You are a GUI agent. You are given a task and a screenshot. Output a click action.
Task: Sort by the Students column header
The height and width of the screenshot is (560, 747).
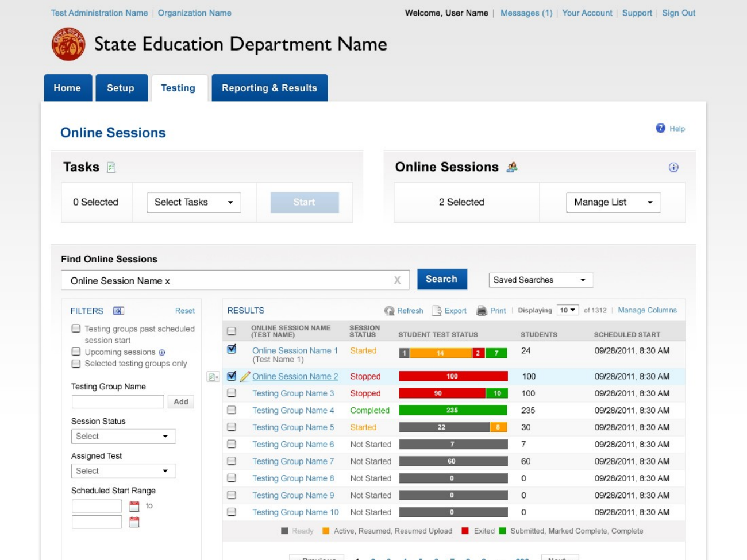pos(539,334)
